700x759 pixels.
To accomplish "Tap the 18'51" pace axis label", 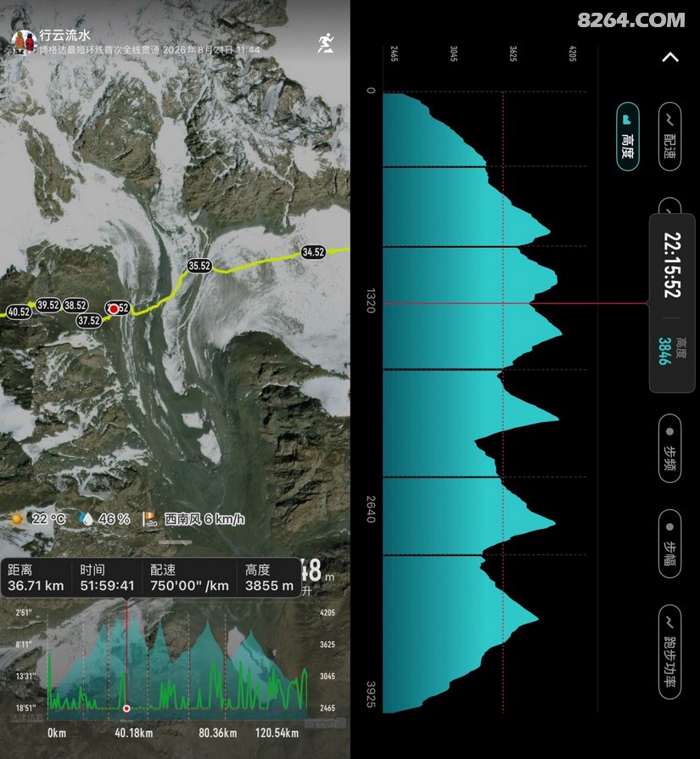I will tap(24, 708).
